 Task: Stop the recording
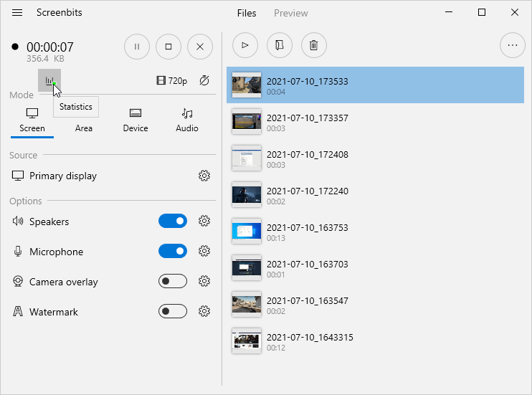tap(168, 47)
